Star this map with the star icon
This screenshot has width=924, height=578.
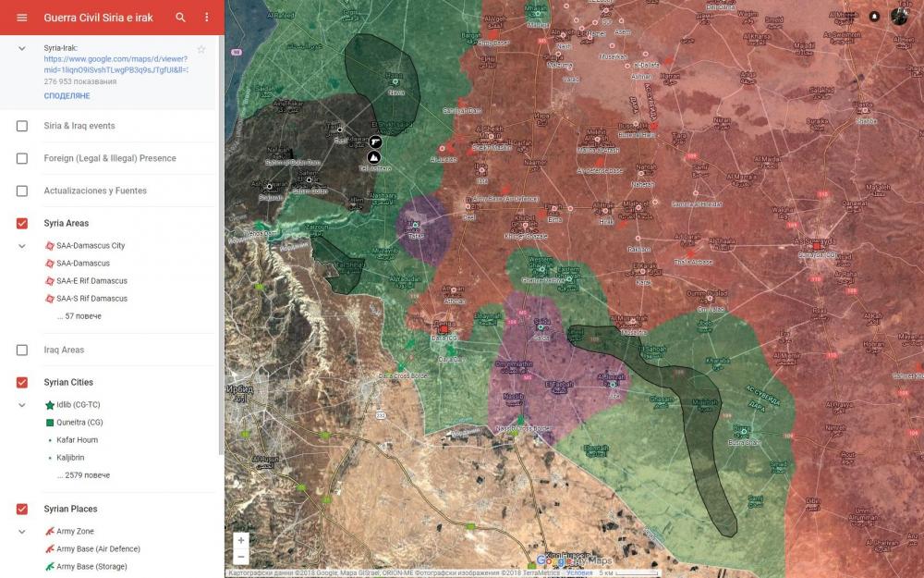pyautogui.click(x=201, y=49)
